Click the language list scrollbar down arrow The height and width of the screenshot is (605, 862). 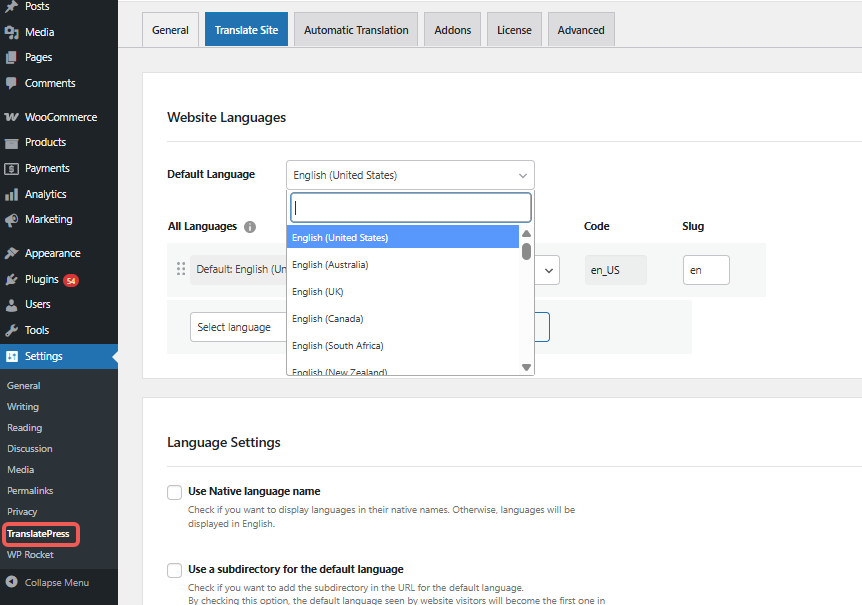tap(527, 367)
